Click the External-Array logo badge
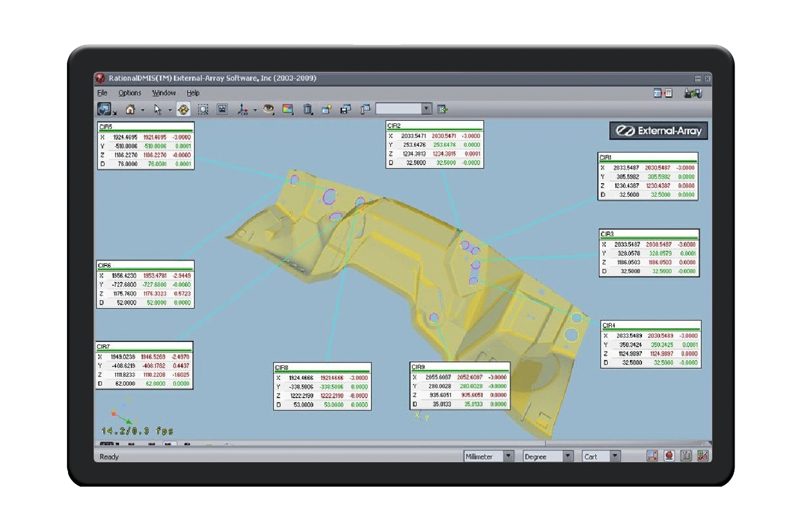 658,131
